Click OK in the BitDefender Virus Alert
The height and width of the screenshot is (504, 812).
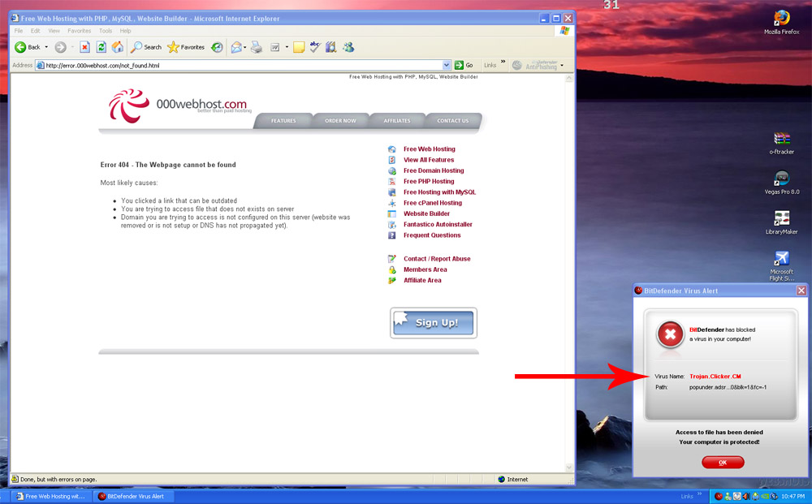(x=723, y=462)
